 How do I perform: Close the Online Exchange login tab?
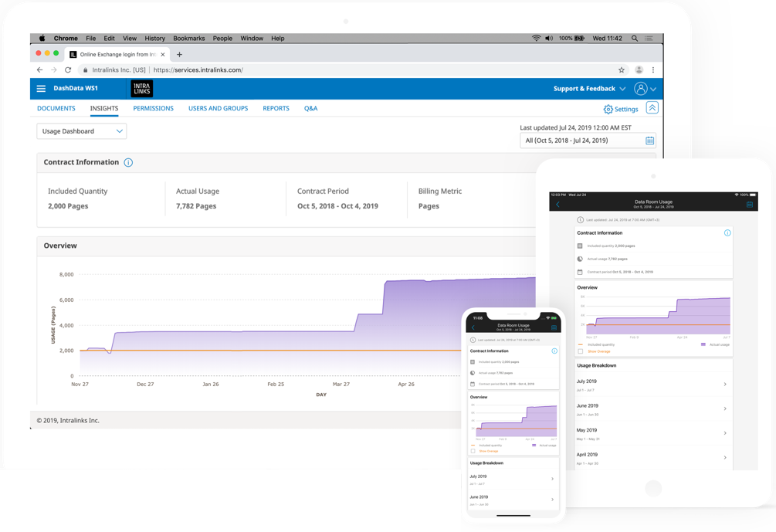[x=163, y=55]
